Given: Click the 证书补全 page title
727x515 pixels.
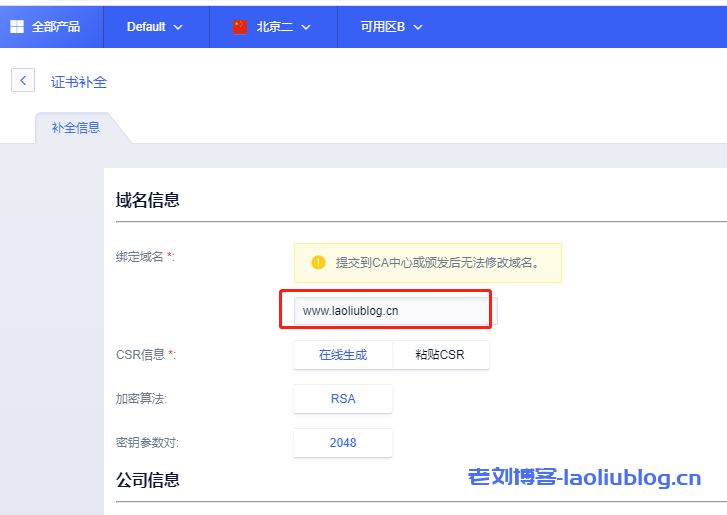Looking at the screenshot, I should 79,82.
